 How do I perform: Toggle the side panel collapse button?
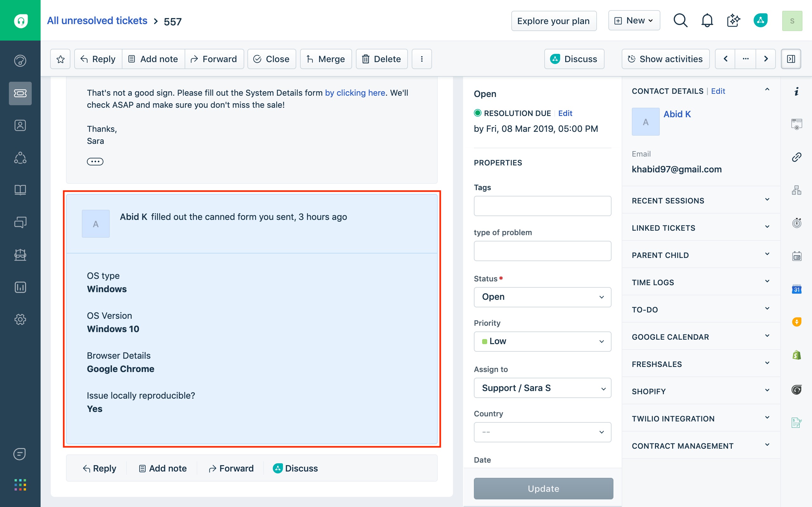[x=791, y=59]
